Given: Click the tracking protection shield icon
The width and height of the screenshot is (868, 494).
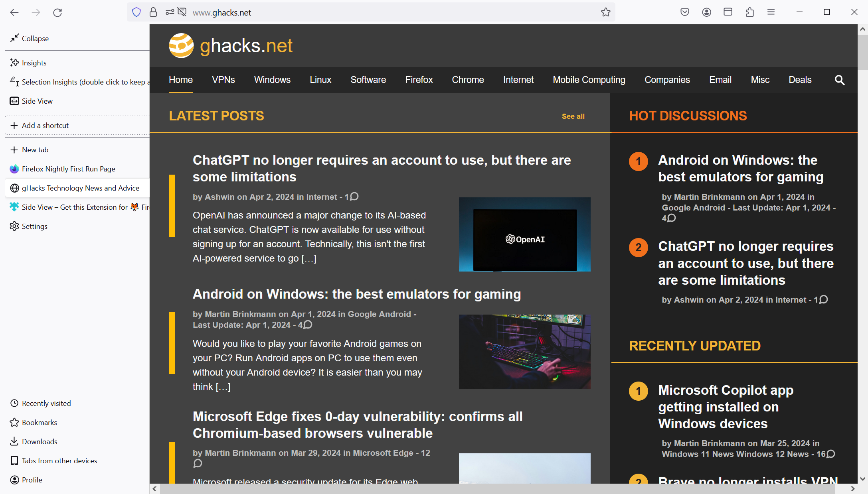Looking at the screenshot, I should 136,12.
